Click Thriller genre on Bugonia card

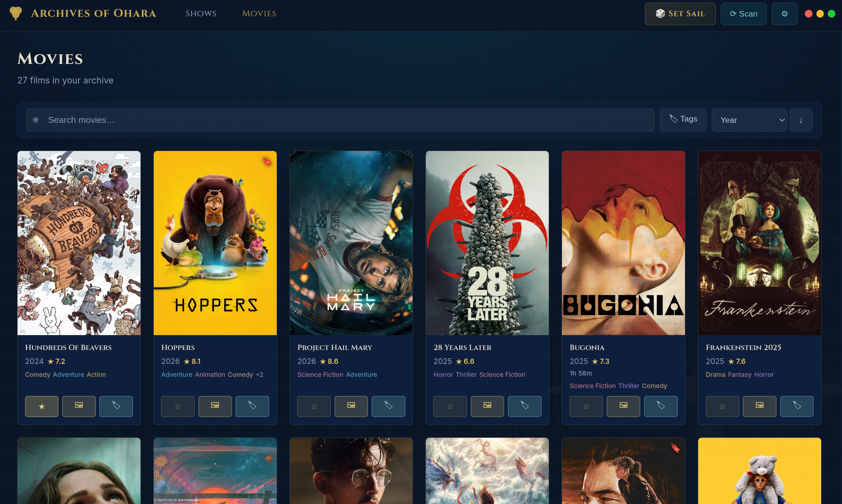click(x=629, y=386)
